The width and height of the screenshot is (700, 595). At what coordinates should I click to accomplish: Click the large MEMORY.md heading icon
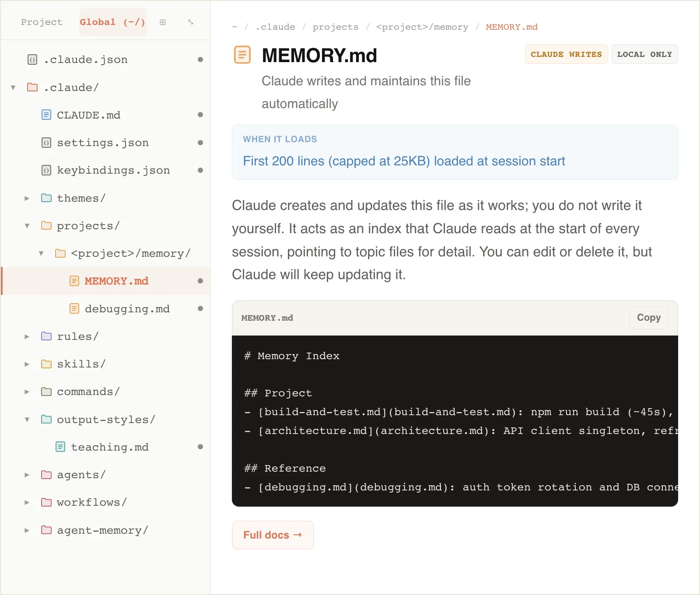coord(242,55)
